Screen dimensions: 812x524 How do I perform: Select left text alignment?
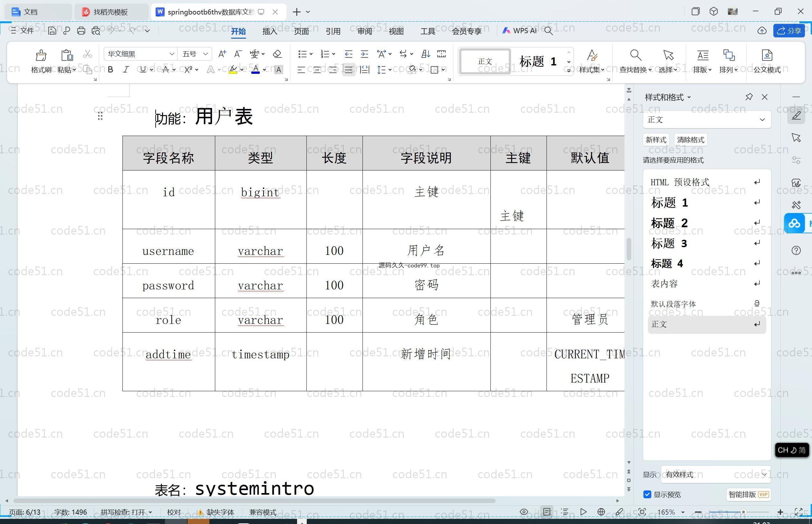[x=301, y=70]
